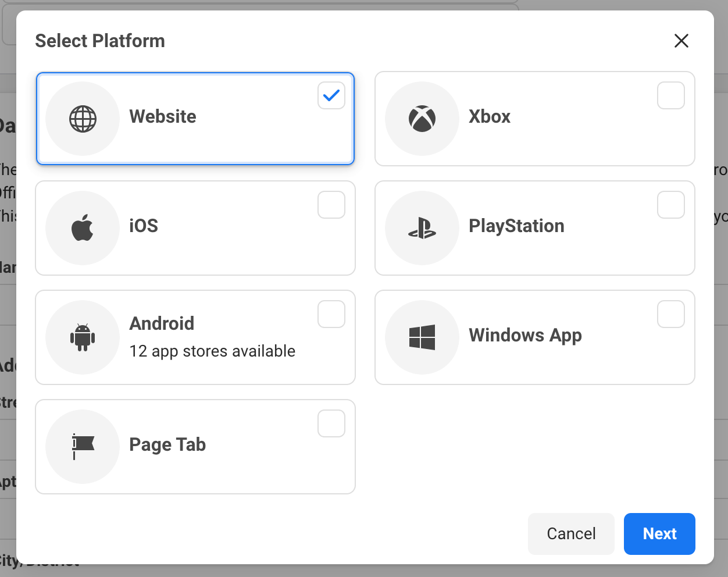Select the "12 app stores available" text
This screenshot has height=577, width=728.
point(212,351)
